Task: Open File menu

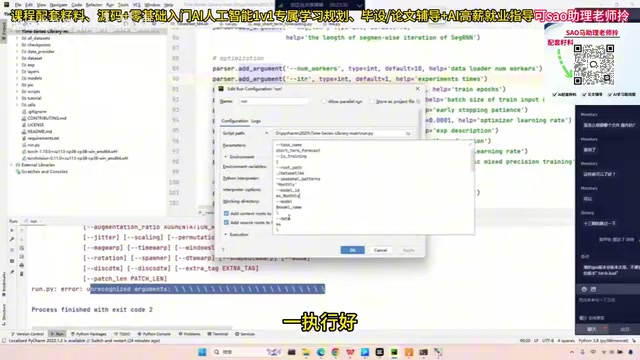Action: (18, 5)
